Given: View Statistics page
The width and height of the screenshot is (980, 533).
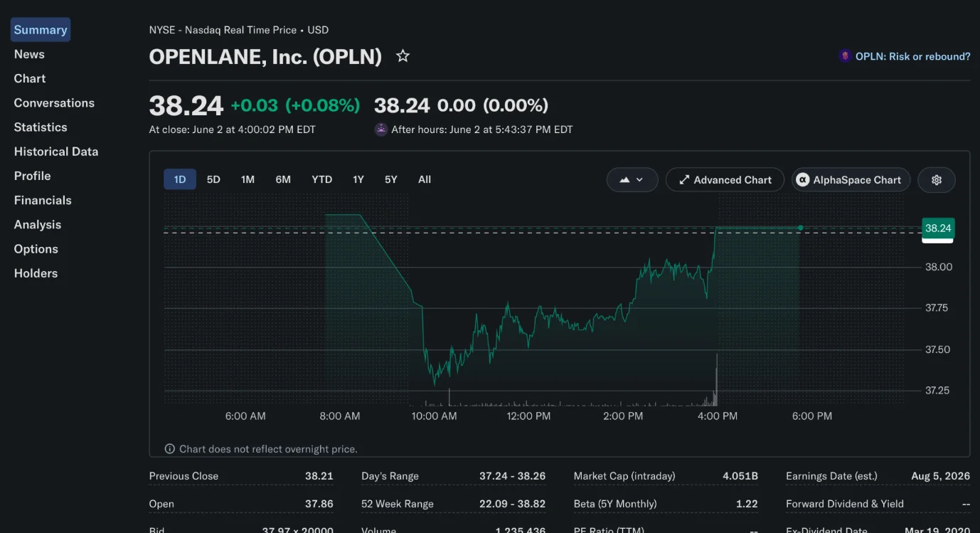Looking at the screenshot, I should pyautogui.click(x=41, y=127).
